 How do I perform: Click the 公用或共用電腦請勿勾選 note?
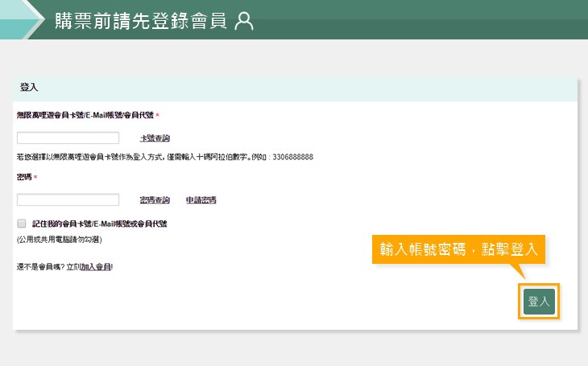pyautogui.click(x=60, y=240)
